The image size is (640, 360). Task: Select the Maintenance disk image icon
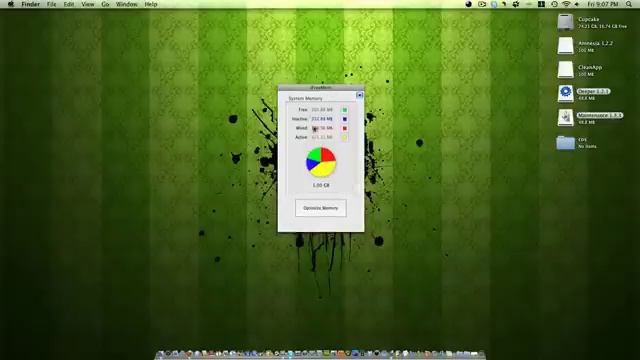(565, 118)
